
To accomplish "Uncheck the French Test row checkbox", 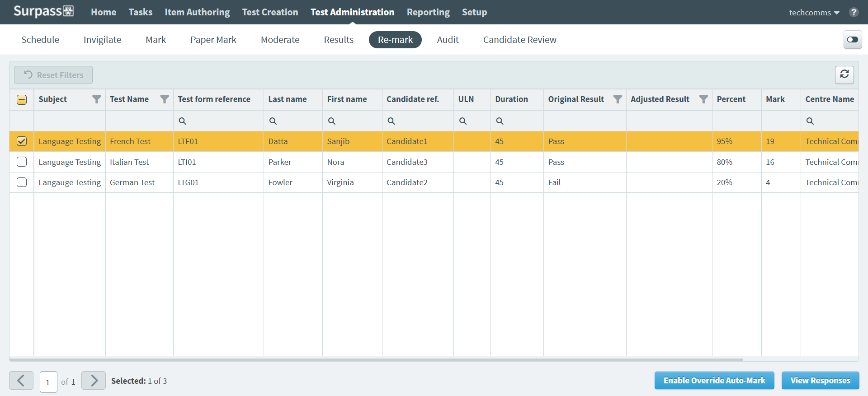I will point(22,141).
